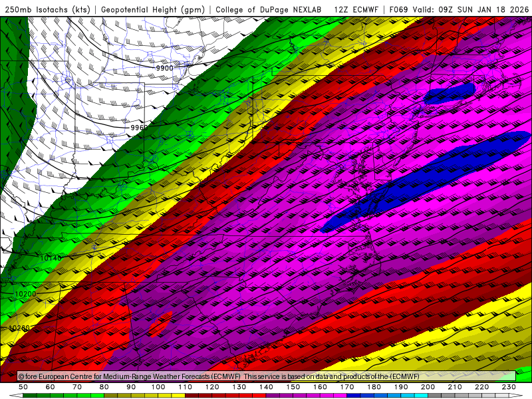
Task: Click legend value 210 on the color scale
Action: 455,387
